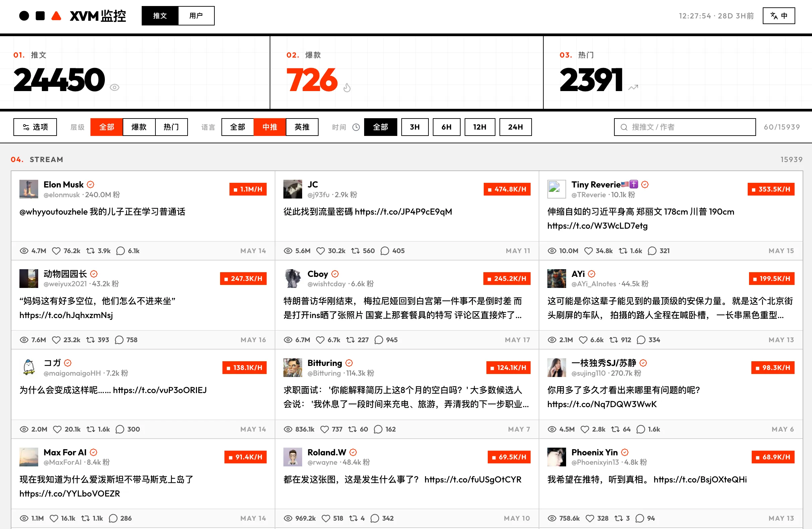The width and height of the screenshot is (812, 529).
Task: Open the 选项 options button
Action: pos(35,127)
